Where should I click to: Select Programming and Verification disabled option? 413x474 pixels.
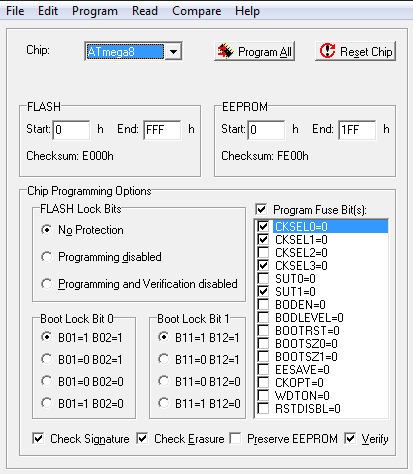47,284
